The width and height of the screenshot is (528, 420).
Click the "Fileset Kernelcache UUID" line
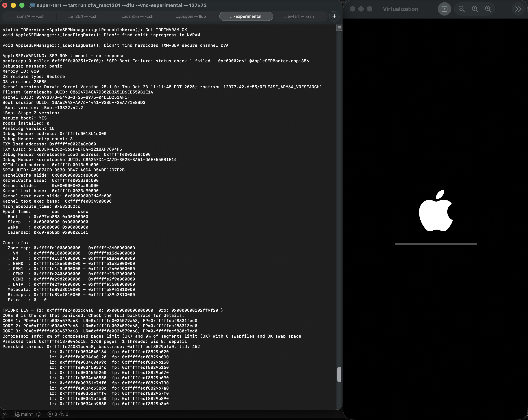[x=78, y=92]
